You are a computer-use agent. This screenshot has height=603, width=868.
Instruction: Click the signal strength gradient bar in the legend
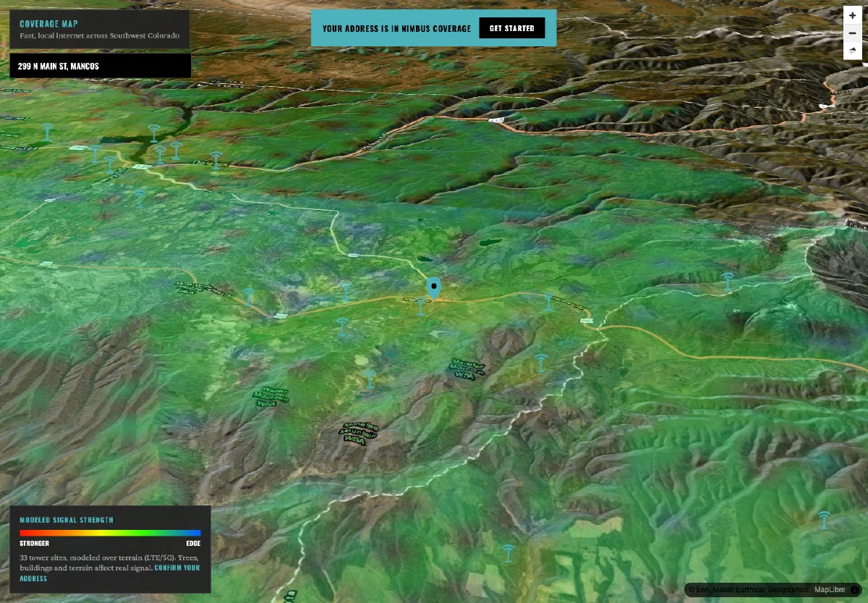110,532
